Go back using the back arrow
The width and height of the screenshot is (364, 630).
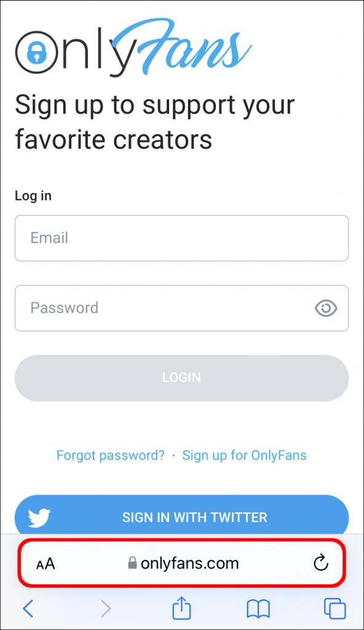coord(28,608)
